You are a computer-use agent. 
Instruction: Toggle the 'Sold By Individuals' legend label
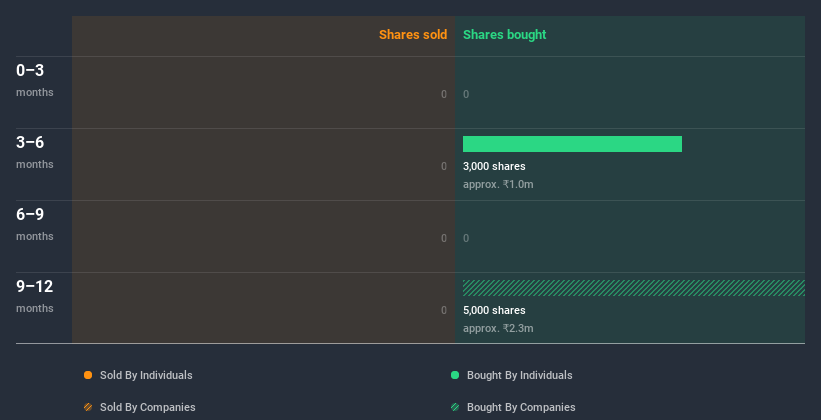tap(146, 375)
